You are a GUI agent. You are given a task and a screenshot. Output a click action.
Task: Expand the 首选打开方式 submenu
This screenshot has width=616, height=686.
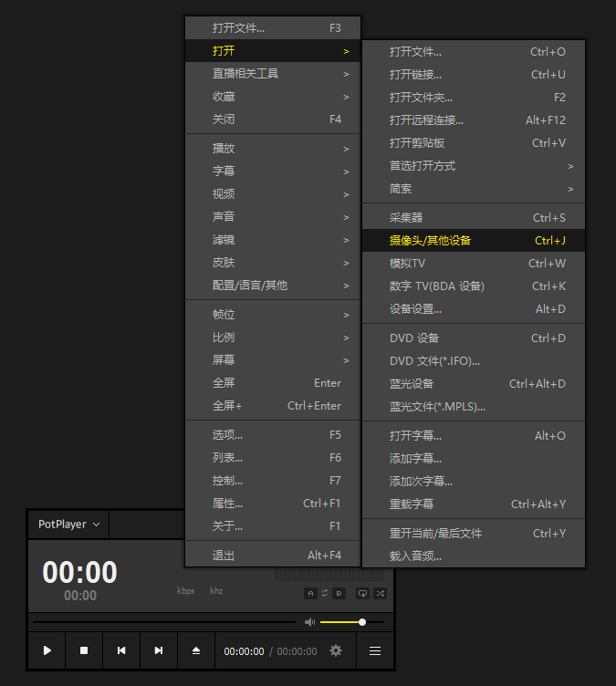click(x=474, y=166)
